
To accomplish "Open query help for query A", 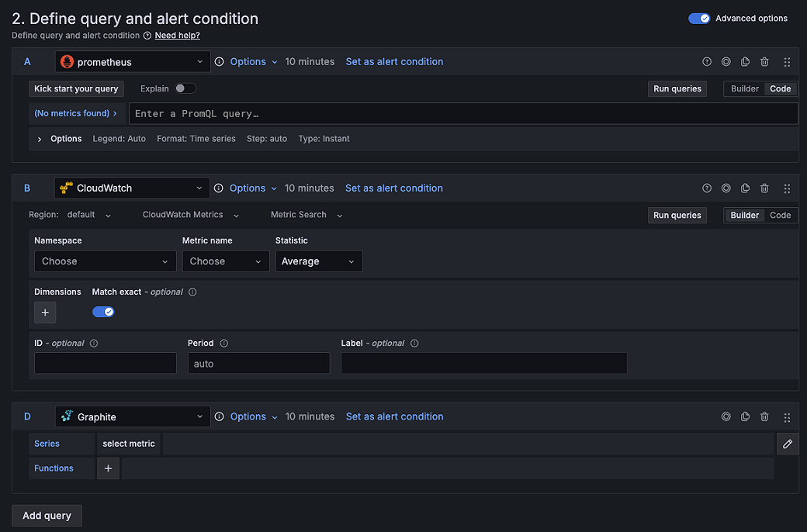I will click(706, 61).
